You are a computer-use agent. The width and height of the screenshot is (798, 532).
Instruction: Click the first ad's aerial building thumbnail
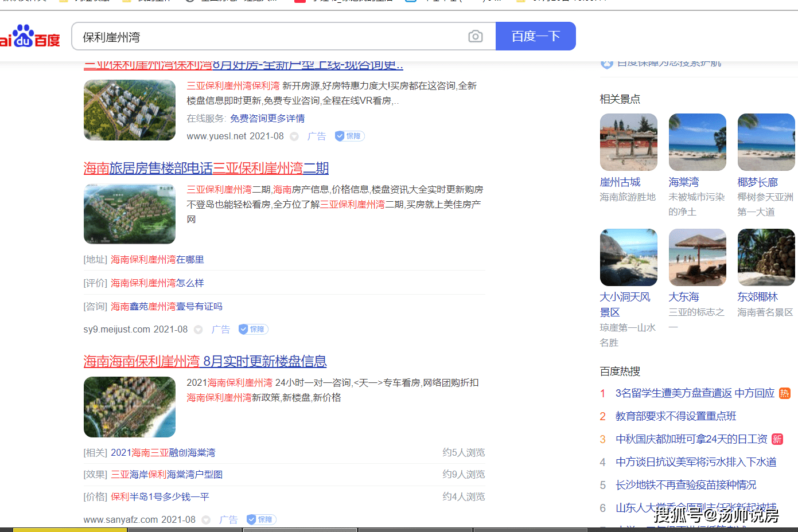(130, 110)
